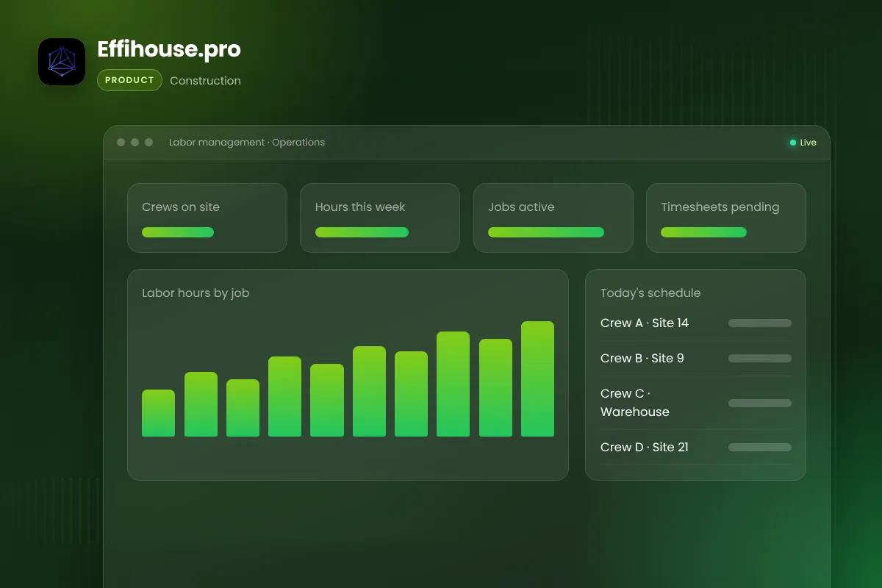Click the Labor management · Operations window title
The height and width of the screenshot is (588, 882).
coord(247,143)
